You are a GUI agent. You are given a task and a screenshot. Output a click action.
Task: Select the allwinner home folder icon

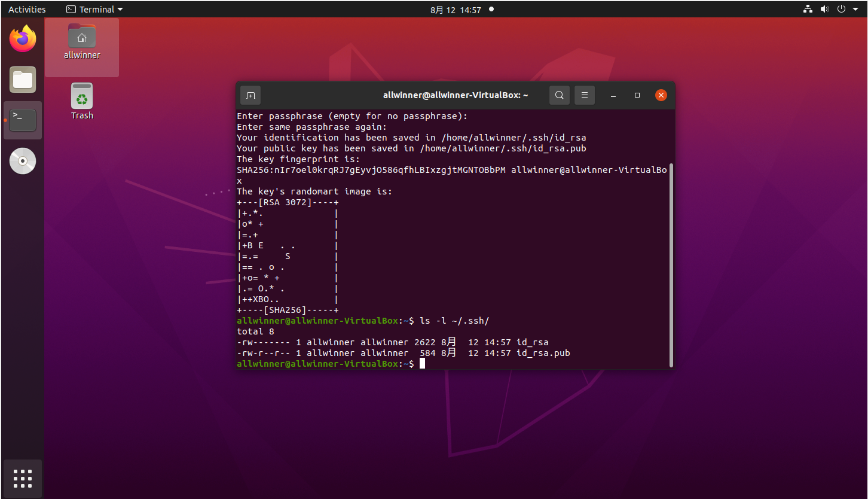click(82, 37)
